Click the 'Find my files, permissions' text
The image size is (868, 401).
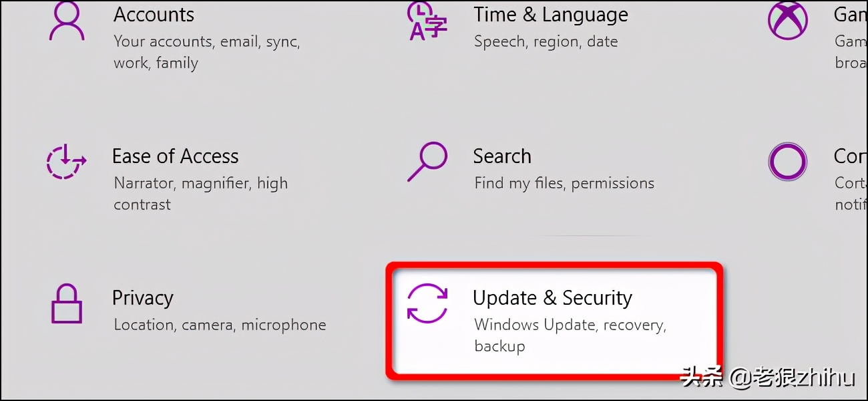click(x=564, y=182)
